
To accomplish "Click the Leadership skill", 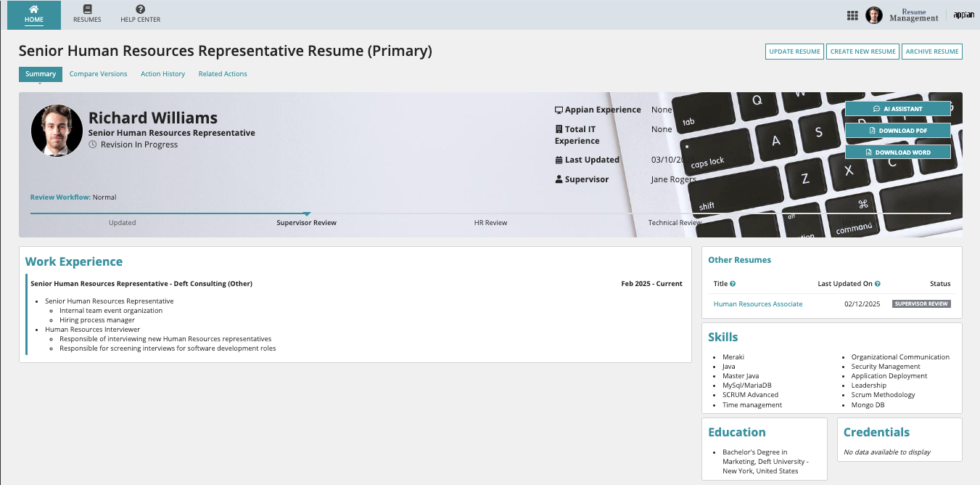I will click(x=869, y=386).
